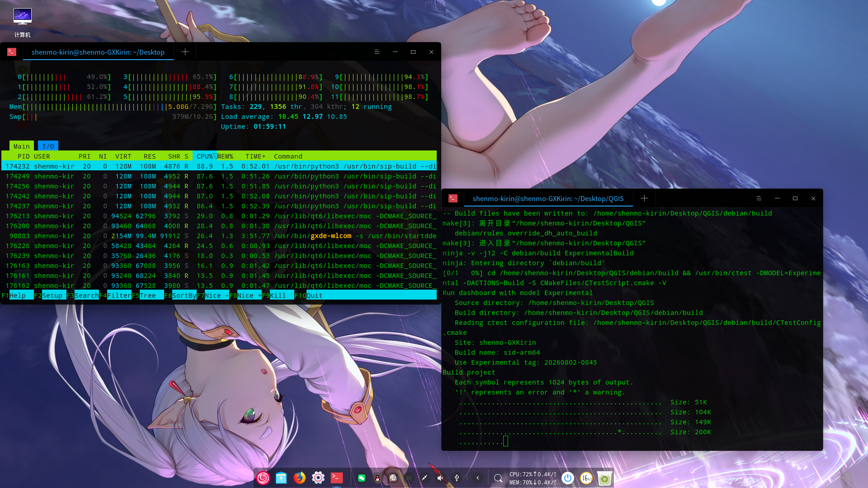Add a new tab in the htop terminal

(185, 52)
